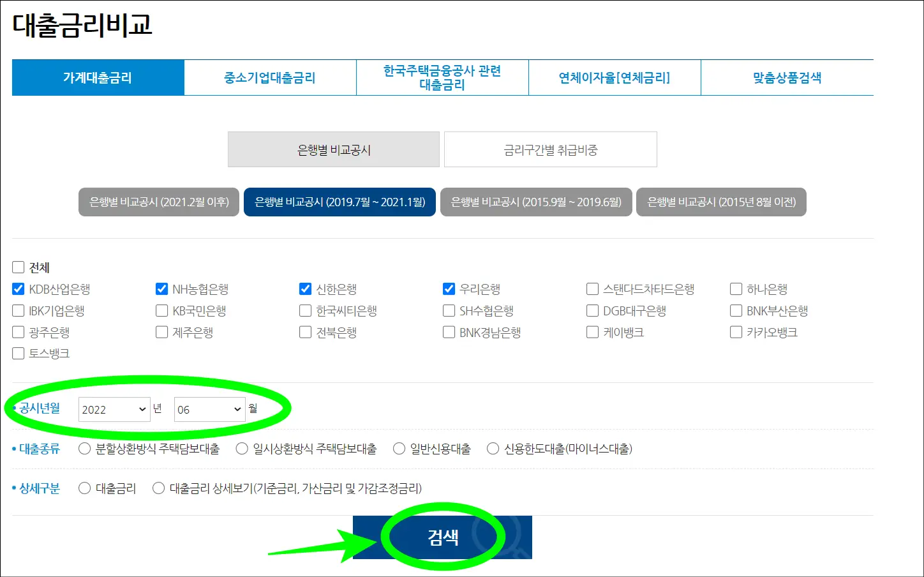This screenshot has height=577, width=924.
Task: Open 한국주택금융공사 관련 대출금리 tab
Action: pyautogui.click(x=442, y=78)
